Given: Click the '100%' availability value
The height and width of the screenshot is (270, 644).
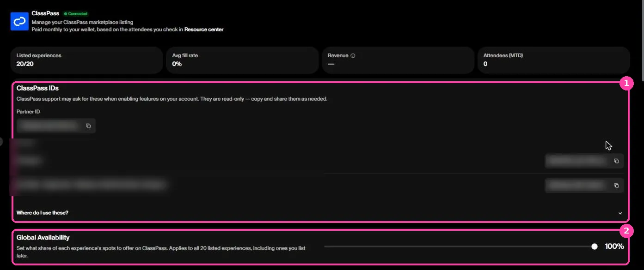Looking at the screenshot, I should pos(614,246).
